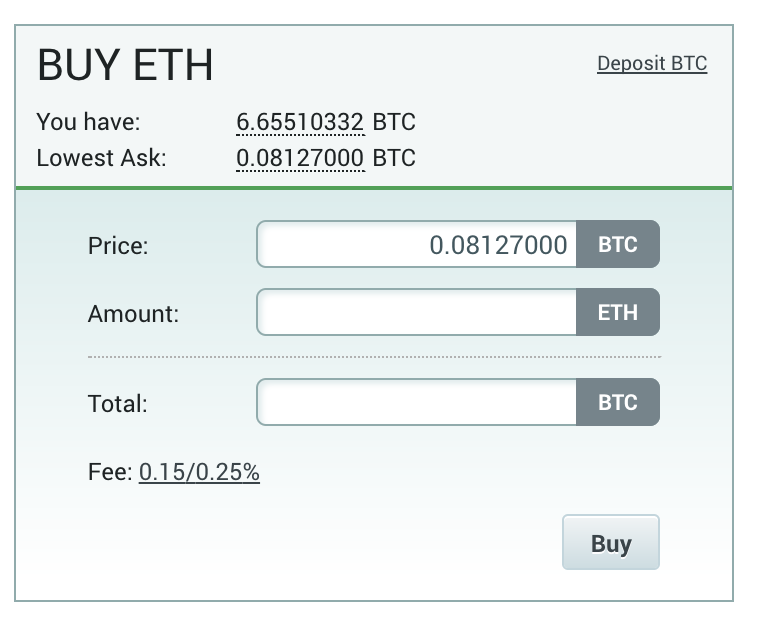Click the "Fee:" label text
Screen dimensions: 758x620
point(110,472)
